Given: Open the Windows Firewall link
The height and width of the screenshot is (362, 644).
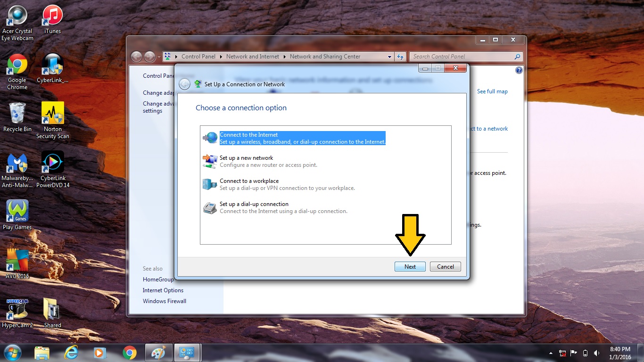Looking at the screenshot, I should tap(165, 301).
